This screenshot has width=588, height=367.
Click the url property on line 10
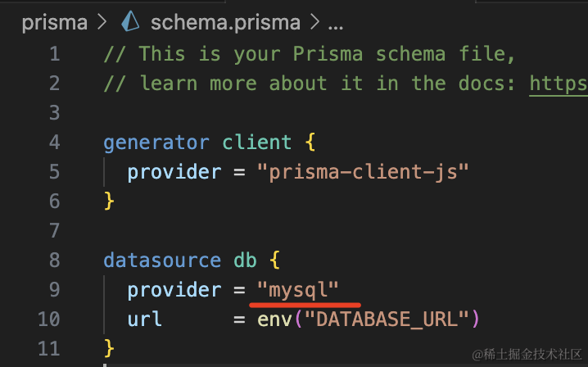coord(144,319)
